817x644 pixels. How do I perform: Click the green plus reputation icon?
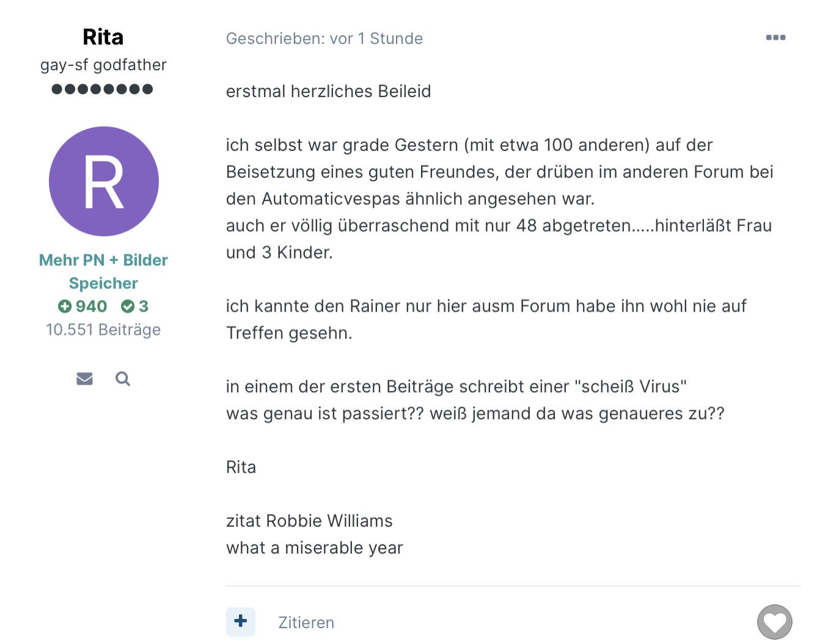(x=65, y=306)
